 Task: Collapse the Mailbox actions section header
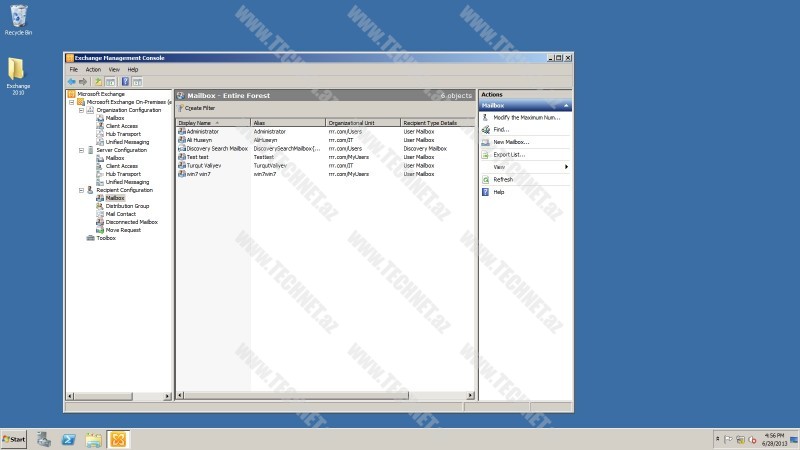click(566, 105)
